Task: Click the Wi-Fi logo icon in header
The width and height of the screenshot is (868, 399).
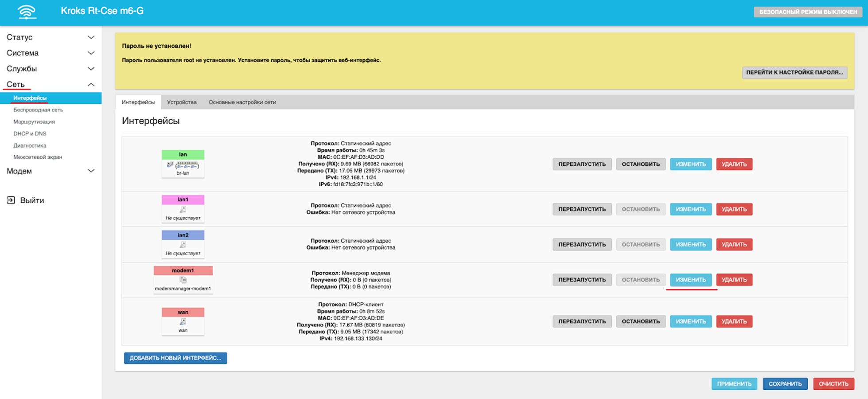Action: point(27,12)
